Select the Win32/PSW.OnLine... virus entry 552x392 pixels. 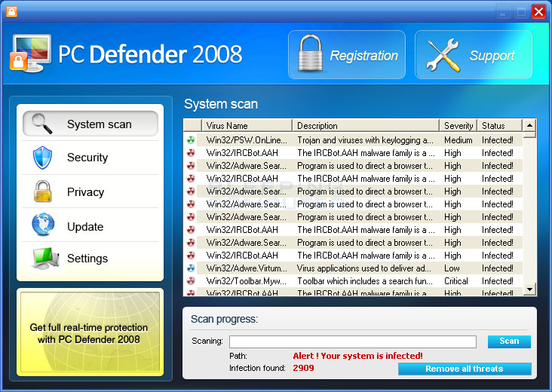[x=247, y=140]
